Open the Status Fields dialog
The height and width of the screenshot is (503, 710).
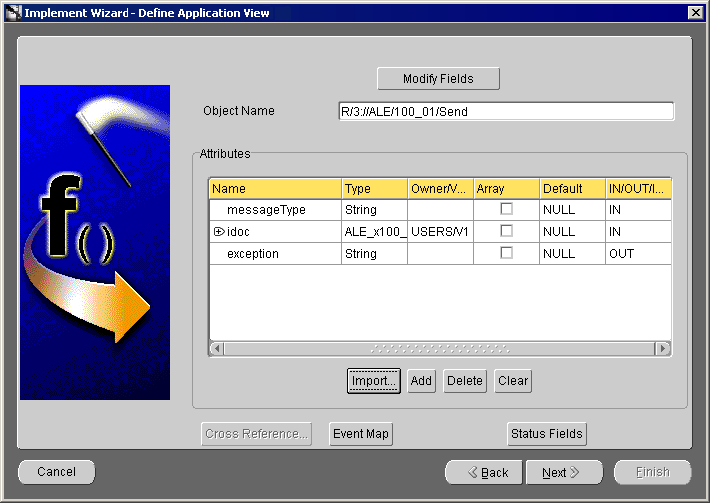pyautogui.click(x=547, y=434)
